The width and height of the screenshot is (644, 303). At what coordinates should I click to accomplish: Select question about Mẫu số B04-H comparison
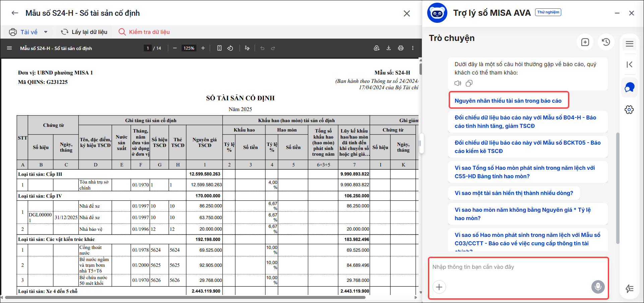528,121
